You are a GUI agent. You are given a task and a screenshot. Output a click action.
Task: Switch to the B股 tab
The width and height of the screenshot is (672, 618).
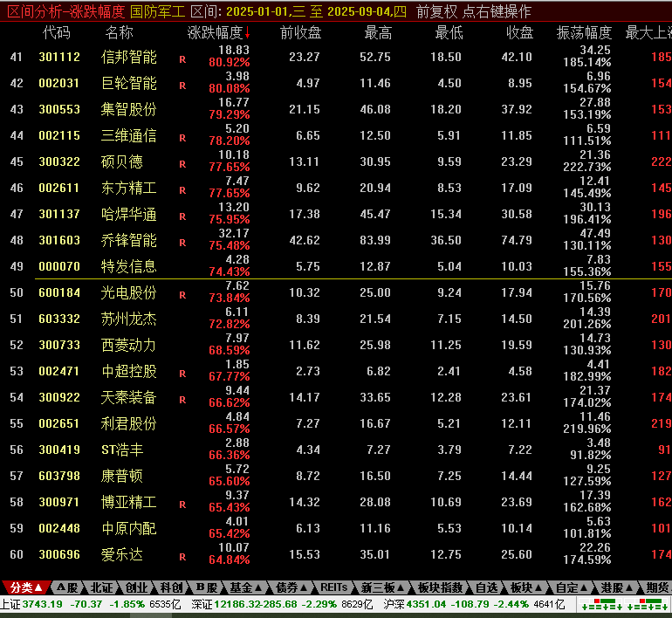coord(207,587)
